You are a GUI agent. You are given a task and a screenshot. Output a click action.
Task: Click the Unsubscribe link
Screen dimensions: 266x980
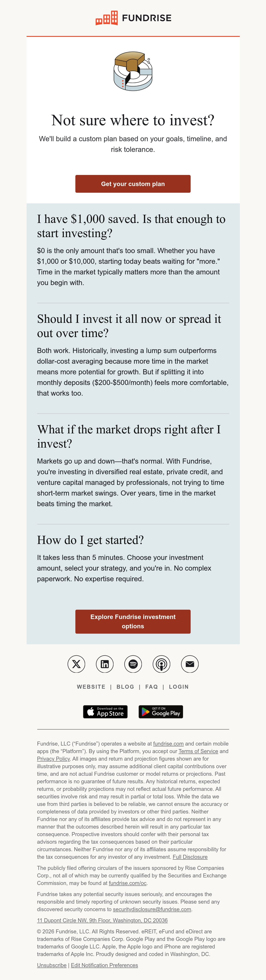[x=52, y=965]
